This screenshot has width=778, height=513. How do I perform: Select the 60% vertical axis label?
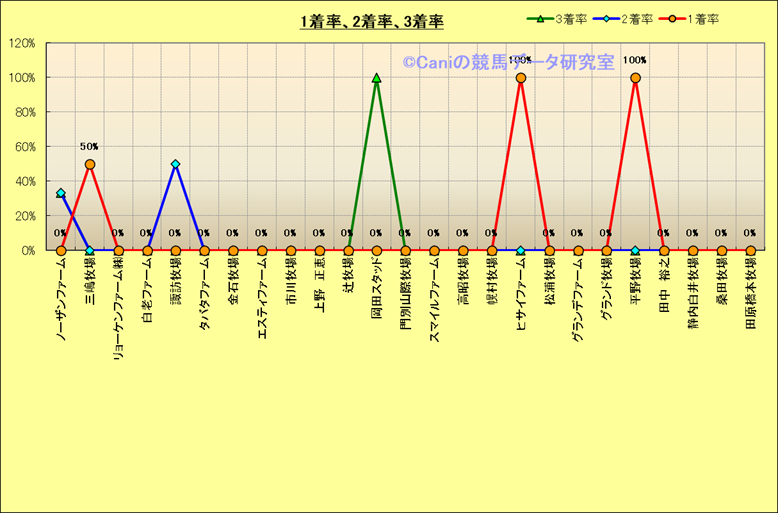[x=25, y=147]
